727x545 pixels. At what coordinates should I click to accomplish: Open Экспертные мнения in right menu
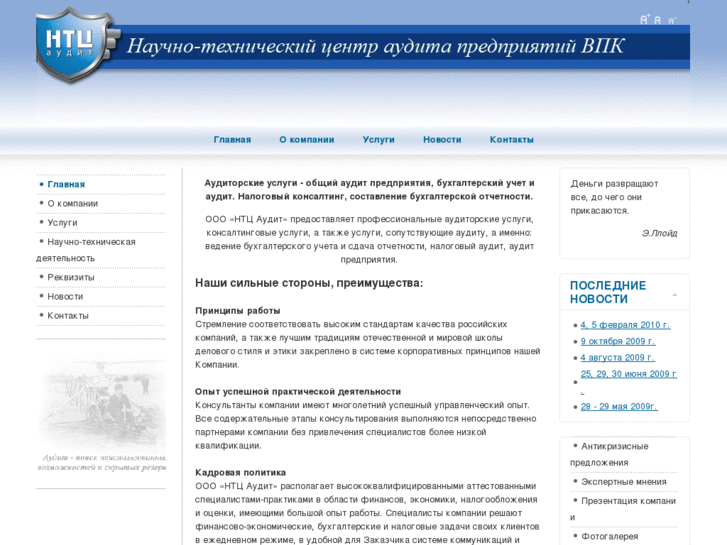624,482
